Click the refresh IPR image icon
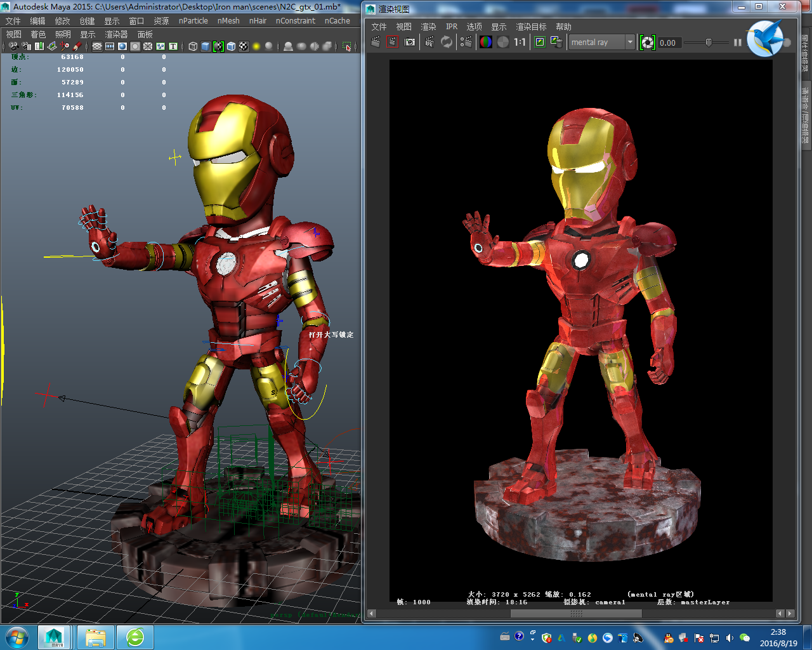 tap(446, 42)
